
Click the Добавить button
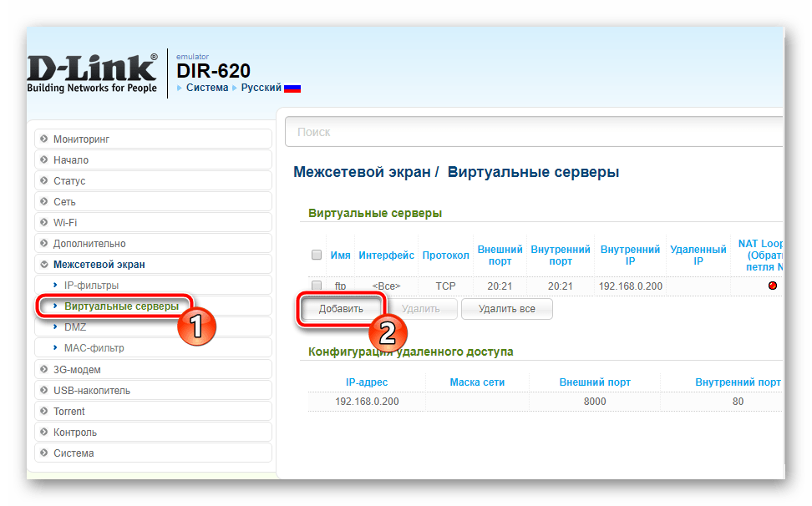tap(341, 309)
